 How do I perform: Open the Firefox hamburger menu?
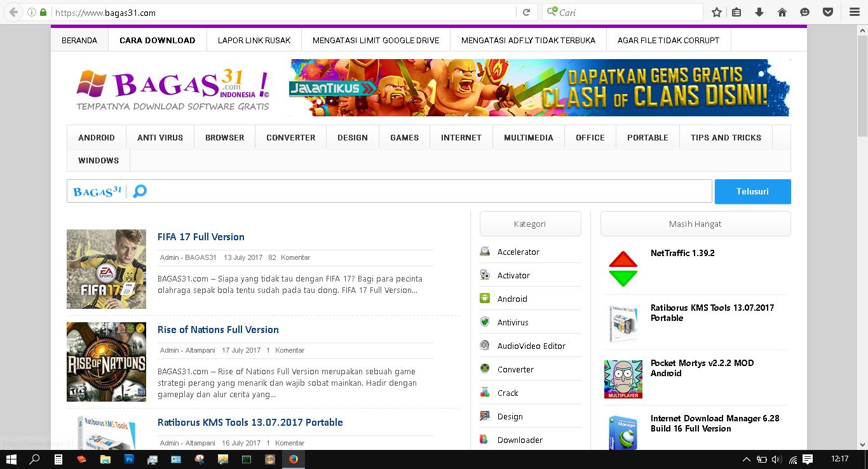click(x=855, y=12)
